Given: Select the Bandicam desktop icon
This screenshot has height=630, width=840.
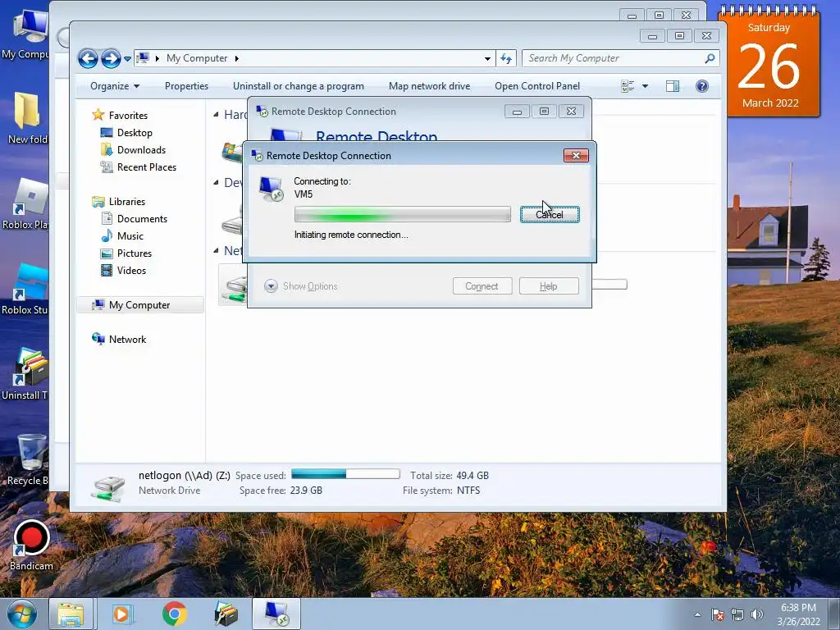Looking at the screenshot, I should click(31, 545).
